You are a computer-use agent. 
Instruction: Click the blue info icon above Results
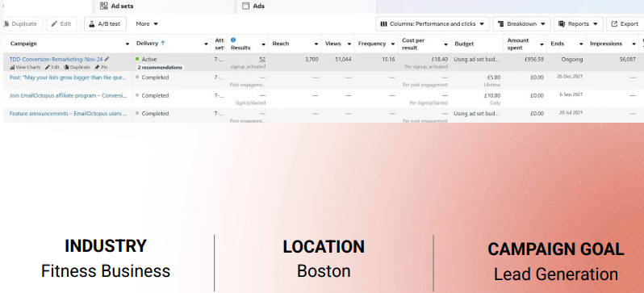click(x=233, y=40)
